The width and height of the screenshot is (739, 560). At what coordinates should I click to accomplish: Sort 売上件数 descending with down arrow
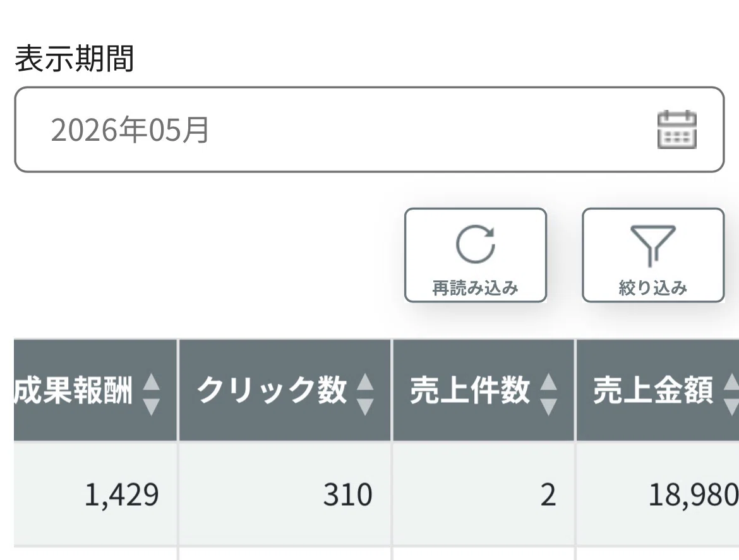[549, 407]
